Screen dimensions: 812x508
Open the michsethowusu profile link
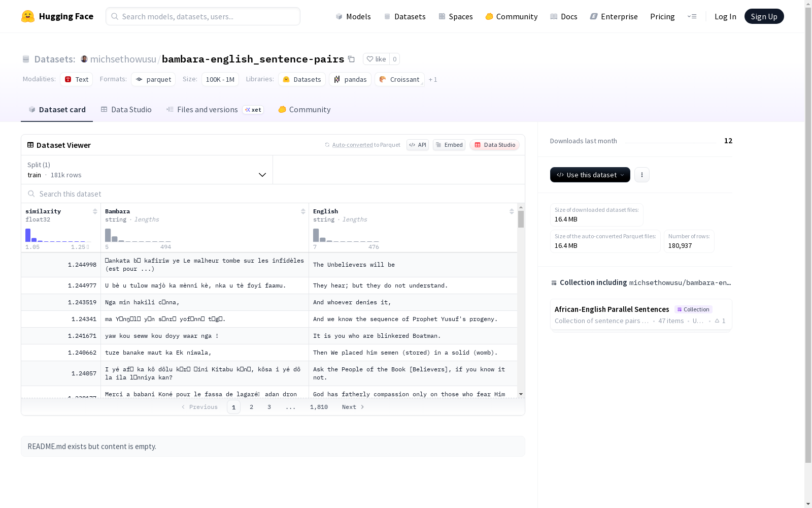tap(123, 59)
